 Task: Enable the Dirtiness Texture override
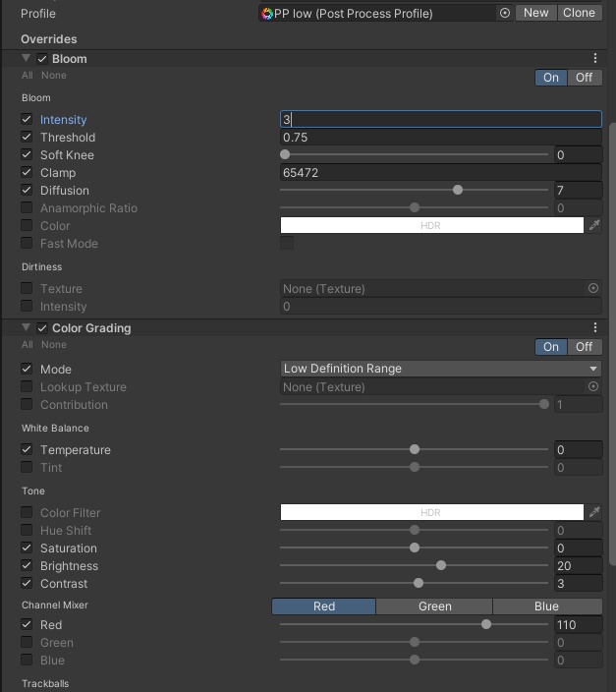[27, 288]
